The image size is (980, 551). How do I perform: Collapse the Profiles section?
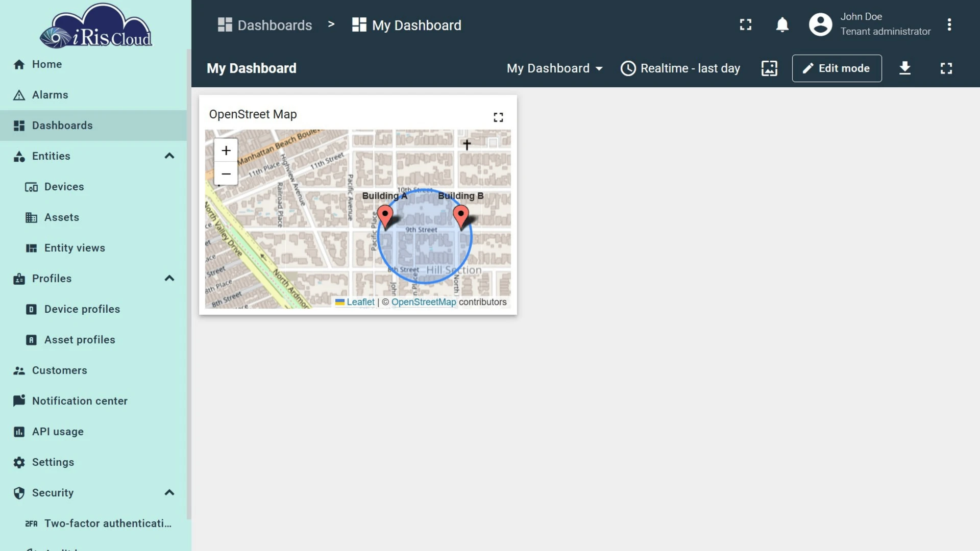click(x=169, y=279)
